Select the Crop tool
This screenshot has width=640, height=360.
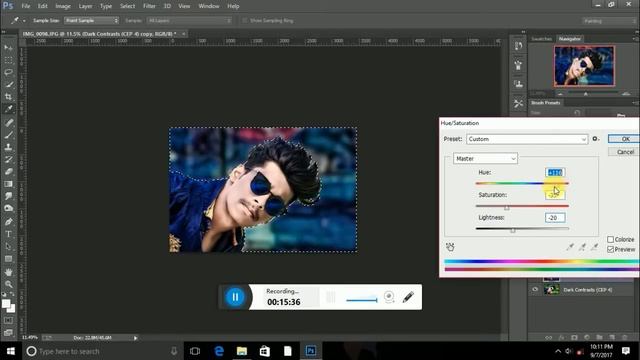click(8, 97)
